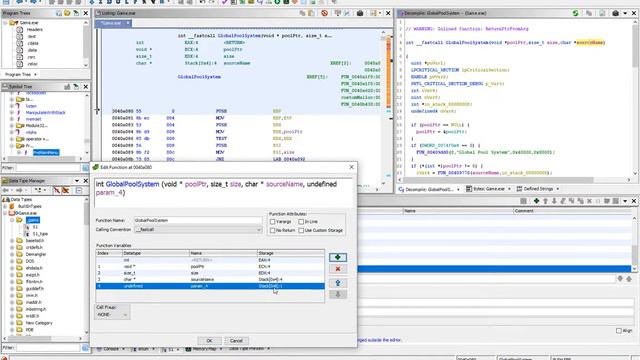Viewport: 640px width, 360px height.
Task: Expand the PDB category
Action: click(x=12, y=329)
